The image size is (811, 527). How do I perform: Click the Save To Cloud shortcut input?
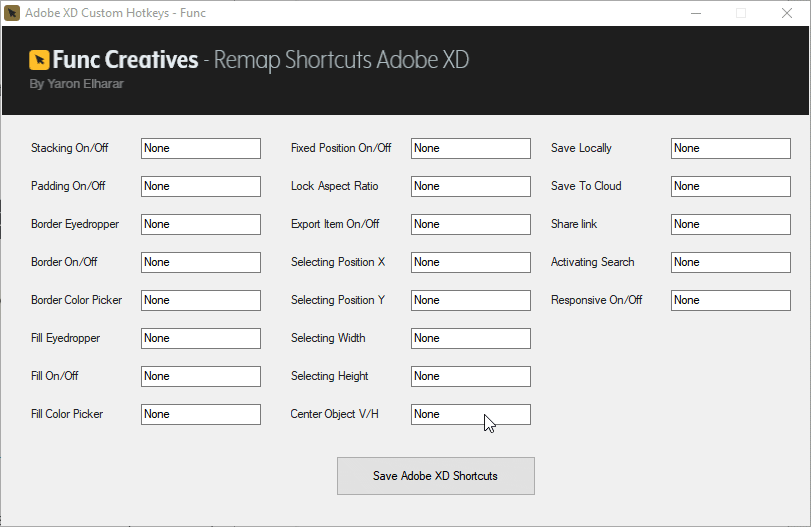(731, 186)
